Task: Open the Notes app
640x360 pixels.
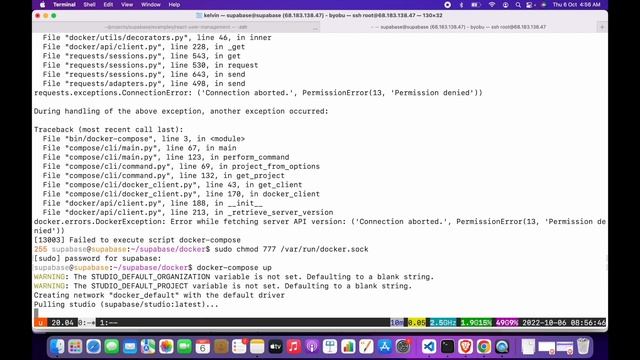Action: click(x=257, y=347)
